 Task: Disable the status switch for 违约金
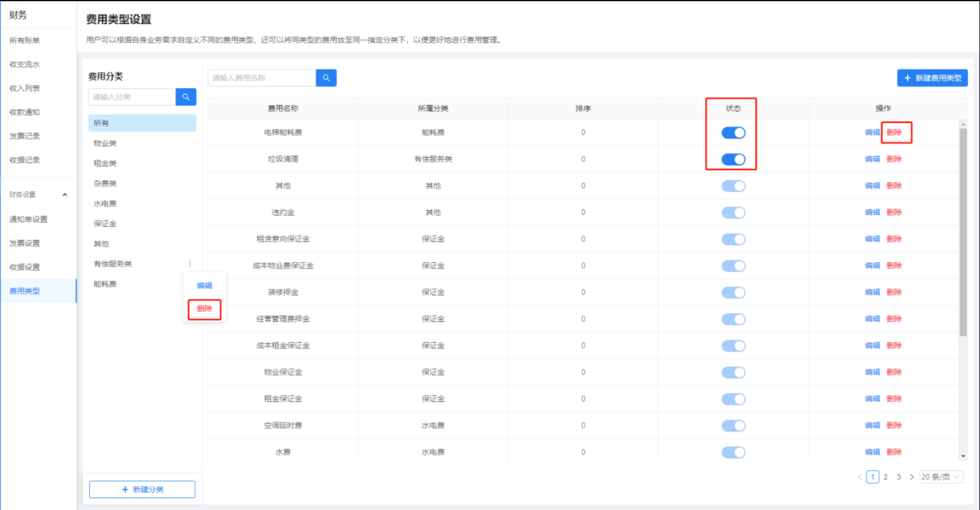tap(733, 213)
